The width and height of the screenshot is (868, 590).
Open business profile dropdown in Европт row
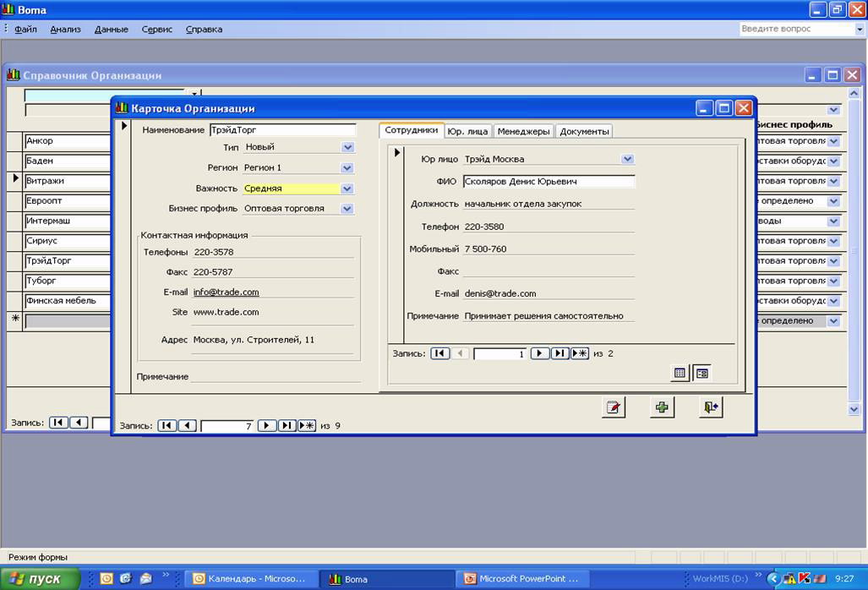(x=833, y=201)
